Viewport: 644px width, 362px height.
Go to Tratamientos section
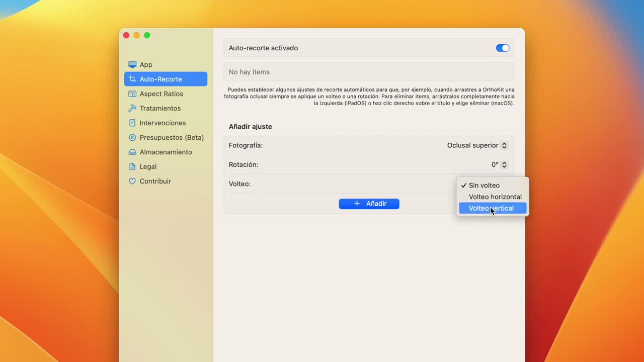click(x=166, y=108)
